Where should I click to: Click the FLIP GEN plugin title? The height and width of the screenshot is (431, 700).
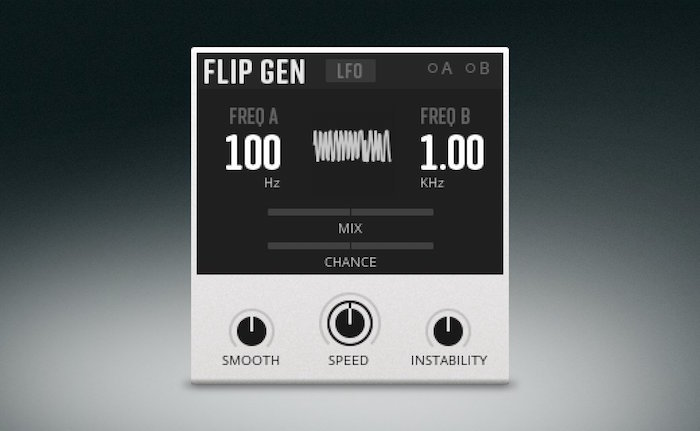(x=254, y=71)
